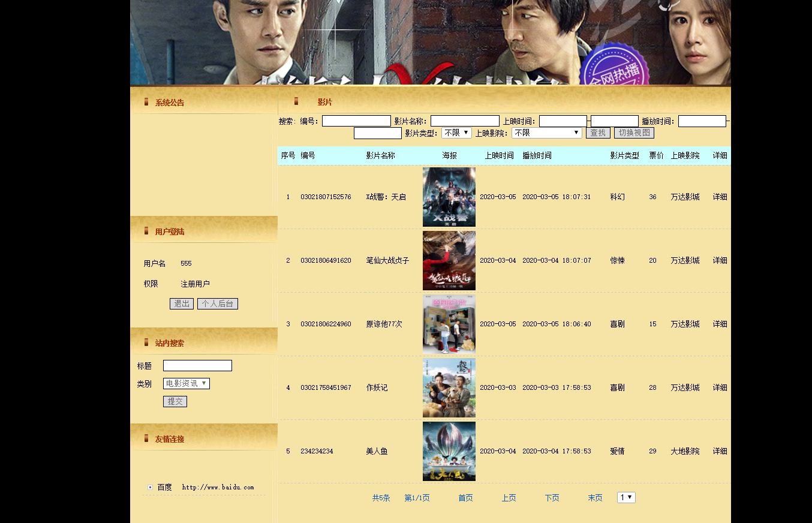Viewport: 812px width, 523px height.
Task: Open 个人后台 personal dashboard
Action: click(x=218, y=303)
